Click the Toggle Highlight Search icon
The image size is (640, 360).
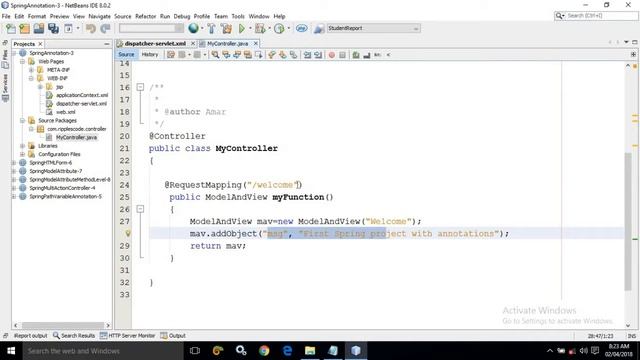tap(247, 55)
